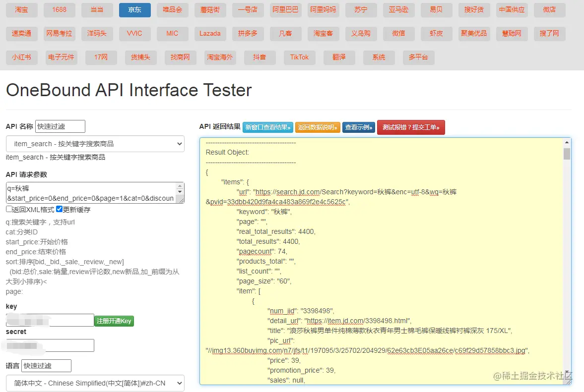Open the 慧聪网 tab
The image size is (584, 392).
(x=512, y=34)
